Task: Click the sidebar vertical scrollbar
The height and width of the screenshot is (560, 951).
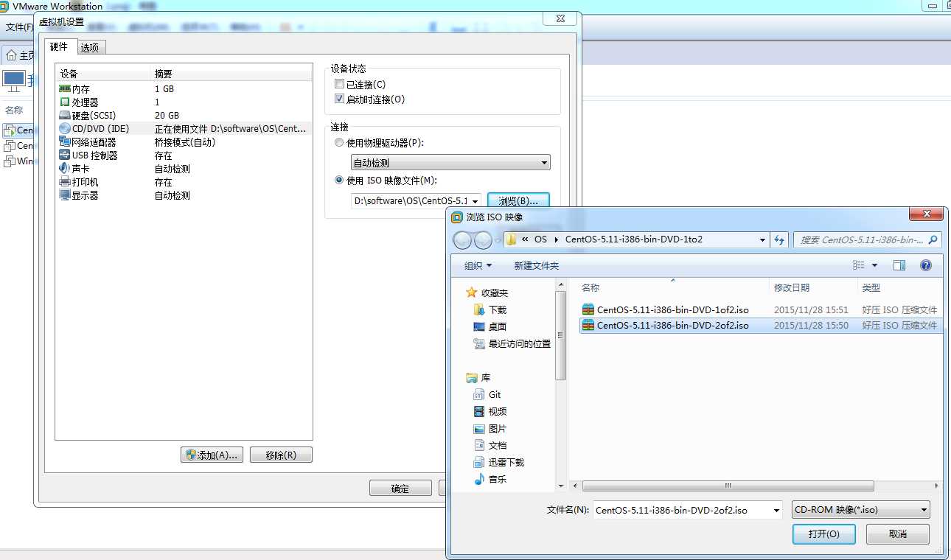Action: tap(561, 336)
